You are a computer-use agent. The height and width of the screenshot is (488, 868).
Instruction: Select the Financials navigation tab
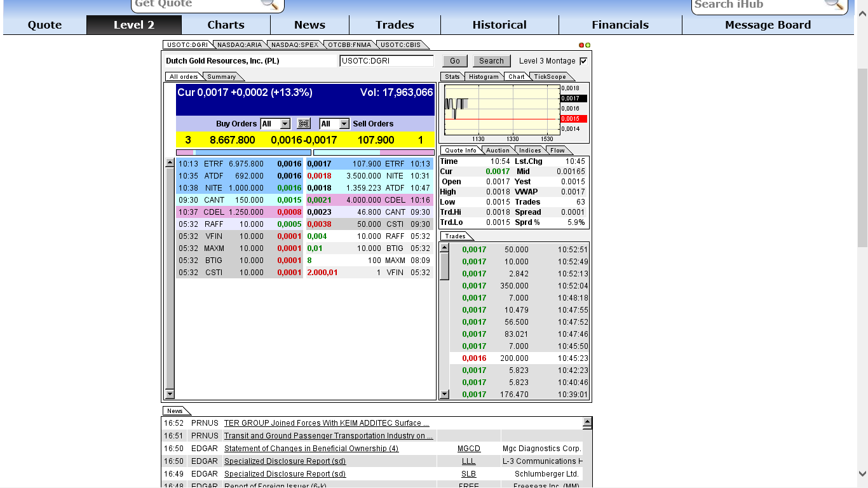click(620, 25)
